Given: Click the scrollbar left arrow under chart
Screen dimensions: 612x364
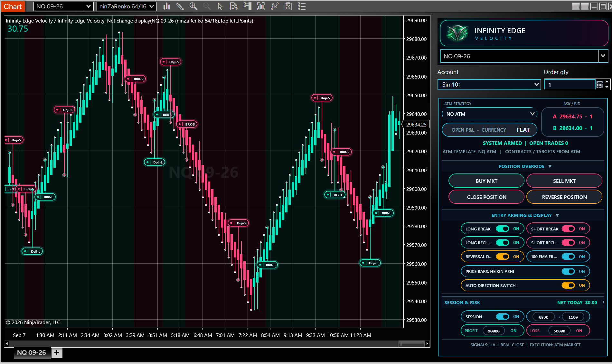Looking at the screenshot, I should pyautogui.click(x=7, y=344).
